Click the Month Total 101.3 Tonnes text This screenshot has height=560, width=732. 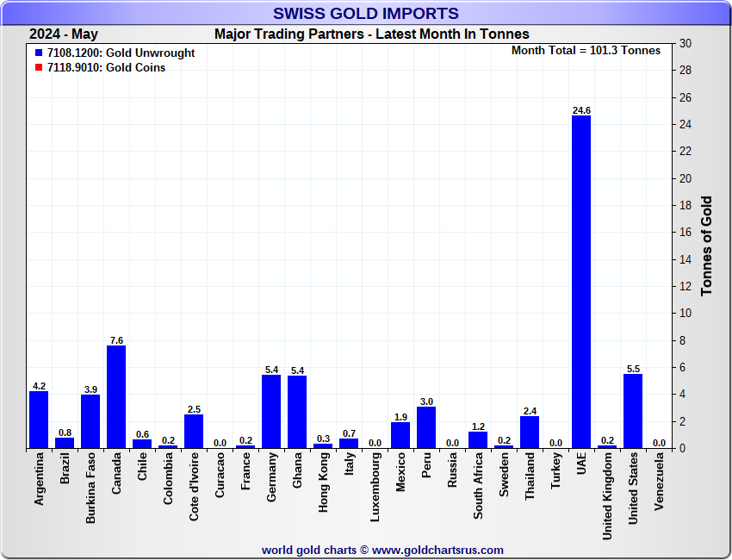[x=586, y=51]
